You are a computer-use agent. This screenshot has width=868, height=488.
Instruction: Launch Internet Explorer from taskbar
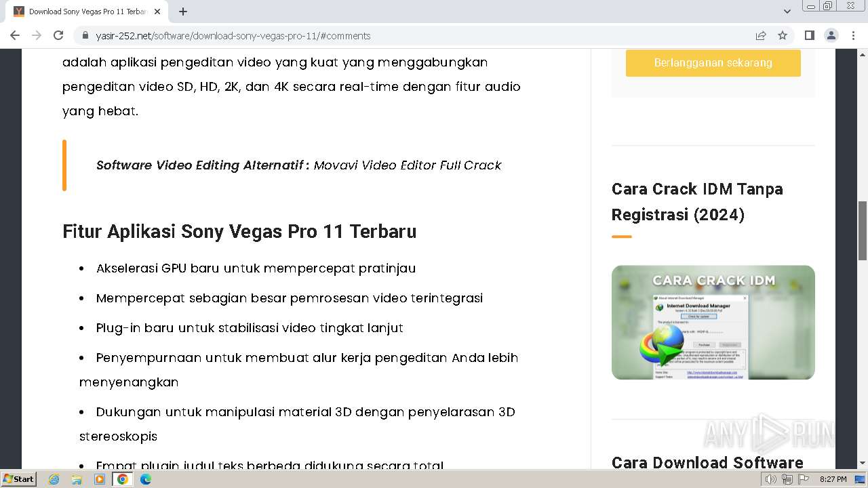tap(54, 479)
